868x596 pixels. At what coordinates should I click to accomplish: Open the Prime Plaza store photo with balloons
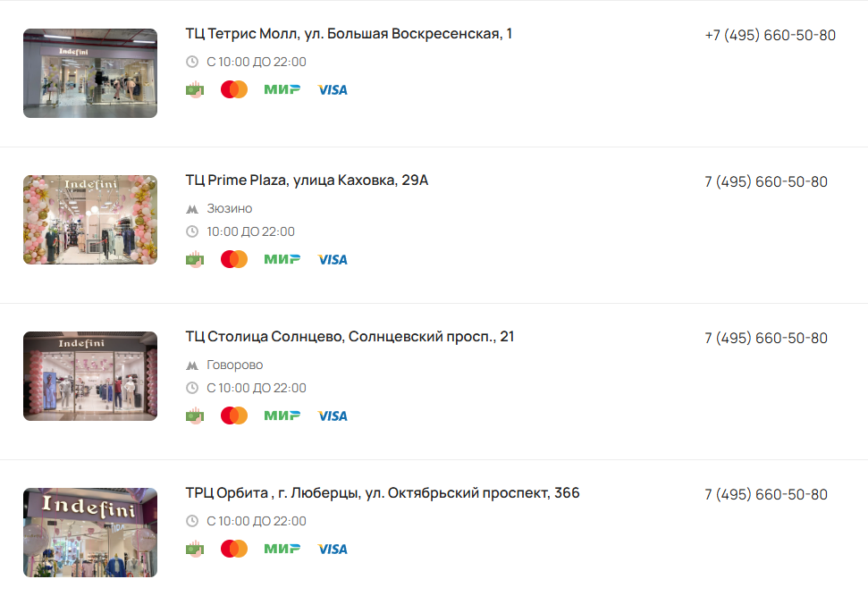pos(90,220)
